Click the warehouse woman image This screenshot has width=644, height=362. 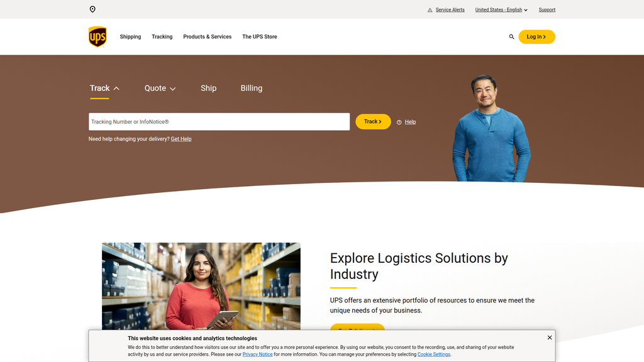point(201,286)
